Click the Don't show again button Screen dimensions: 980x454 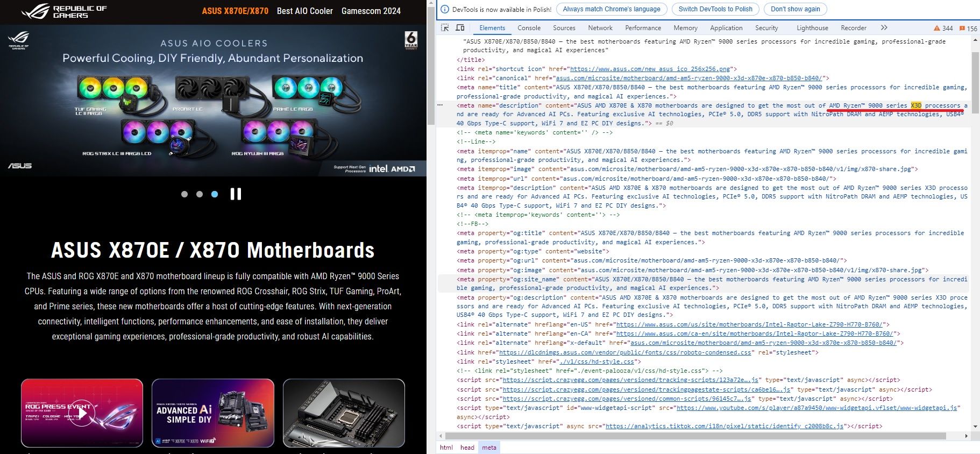coord(796,9)
